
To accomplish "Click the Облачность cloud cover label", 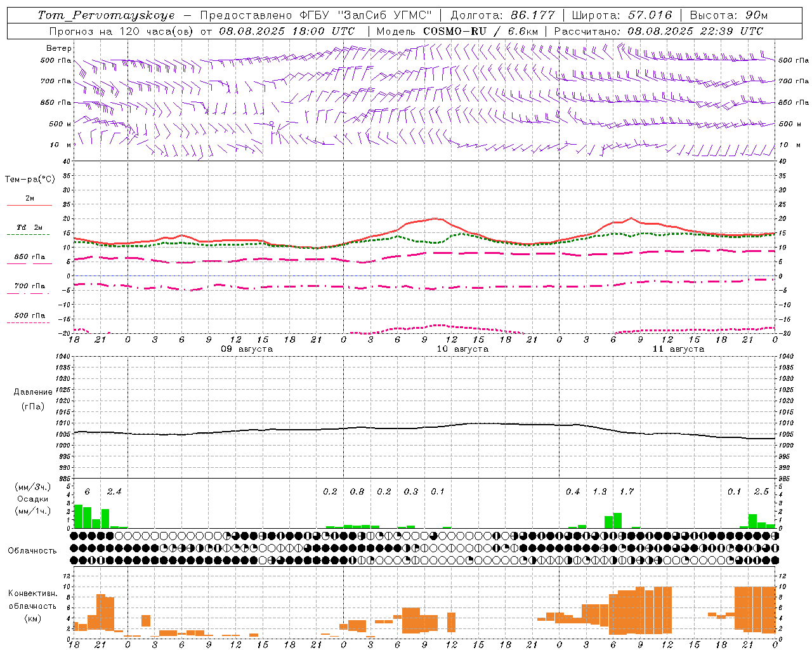I will tap(32, 551).
